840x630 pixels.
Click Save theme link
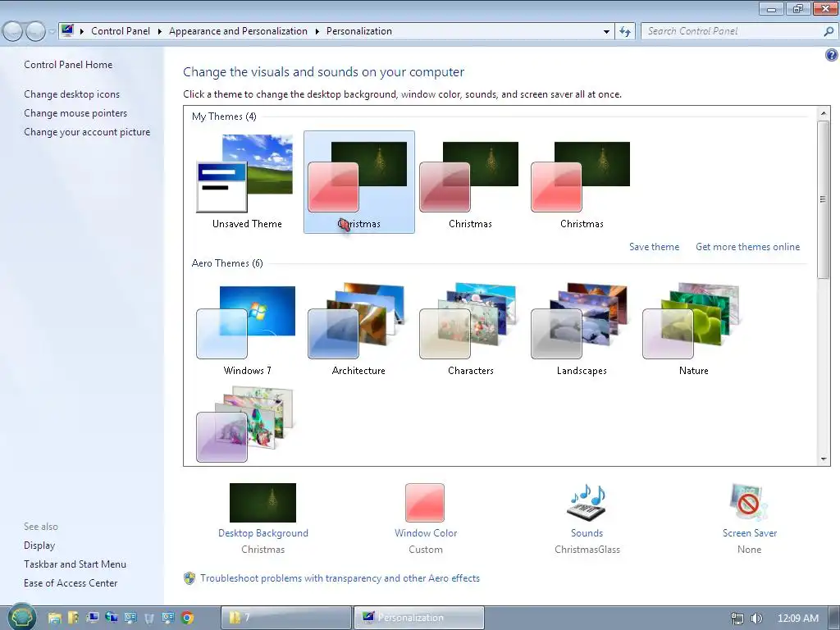(654, 247)
